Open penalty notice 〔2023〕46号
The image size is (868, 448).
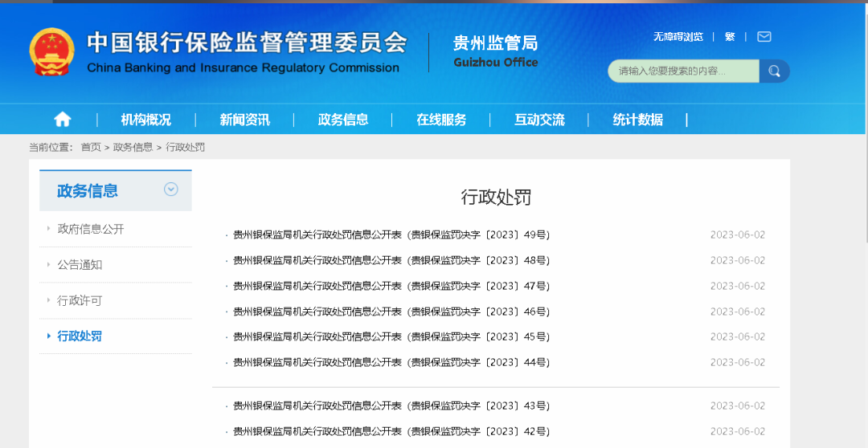click(x=391, y=312)
